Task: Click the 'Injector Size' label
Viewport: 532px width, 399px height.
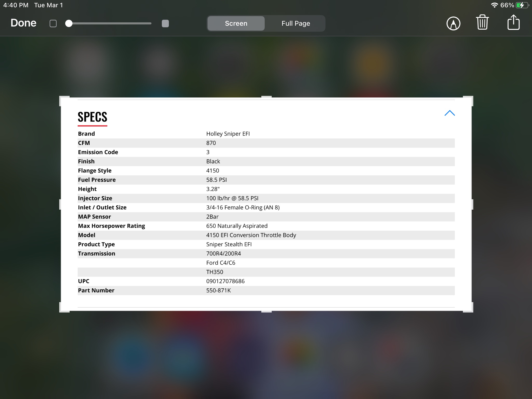Action: coord(95,198)
